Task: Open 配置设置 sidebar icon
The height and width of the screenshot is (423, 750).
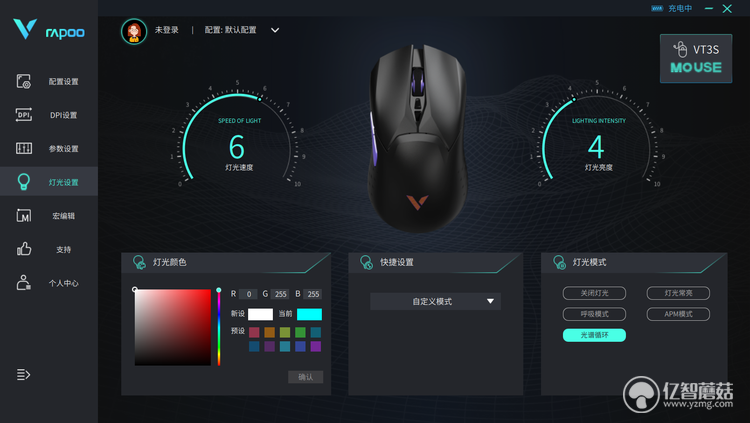Action: coord(23,81)
